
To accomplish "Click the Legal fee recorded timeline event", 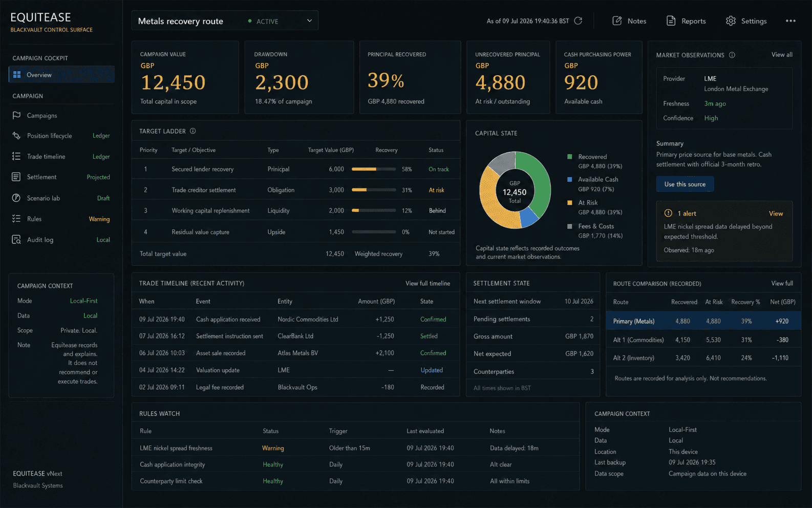I will point(220,387).
